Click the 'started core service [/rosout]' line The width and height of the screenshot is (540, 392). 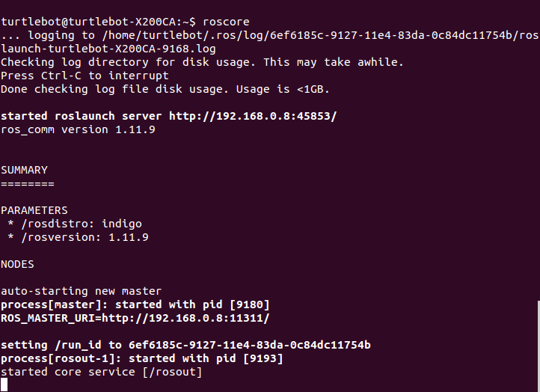coord(101,372)
